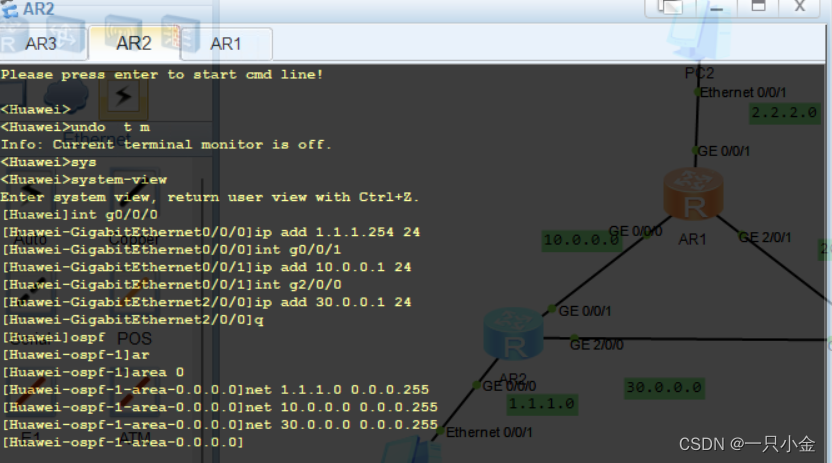The image size is (832, 463).
Task: Click the 'int g2/0/0' command line
Action: 172,285
